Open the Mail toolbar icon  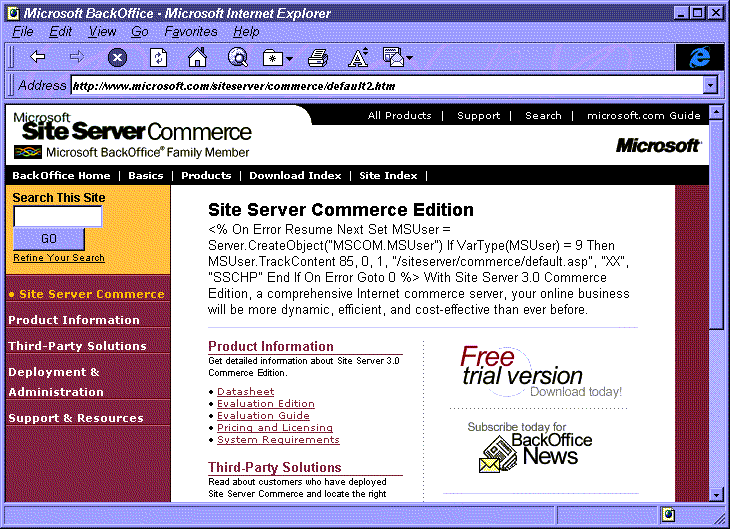tap(393, 57)
